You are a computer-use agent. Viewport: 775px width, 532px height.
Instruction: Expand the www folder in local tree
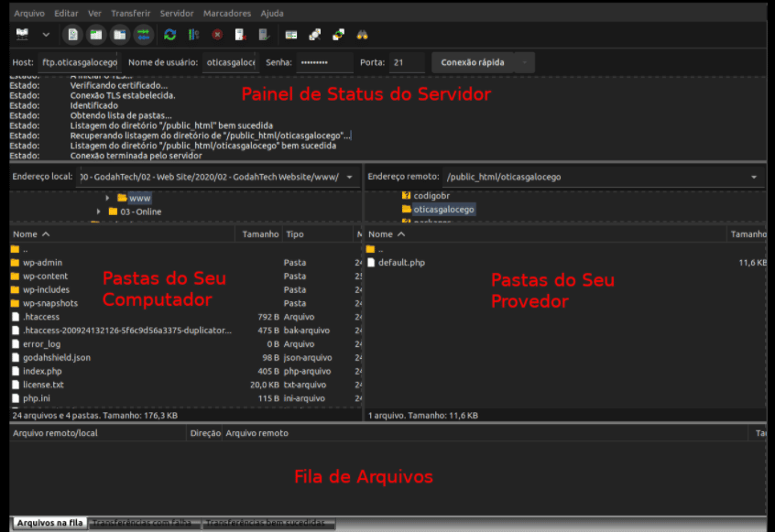(x=107, y=198)
